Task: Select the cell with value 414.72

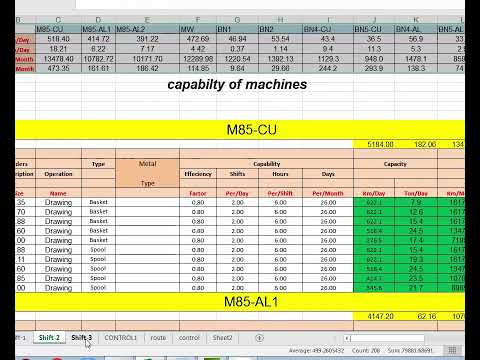Action: pyautogui.click(x=98, y=39)
